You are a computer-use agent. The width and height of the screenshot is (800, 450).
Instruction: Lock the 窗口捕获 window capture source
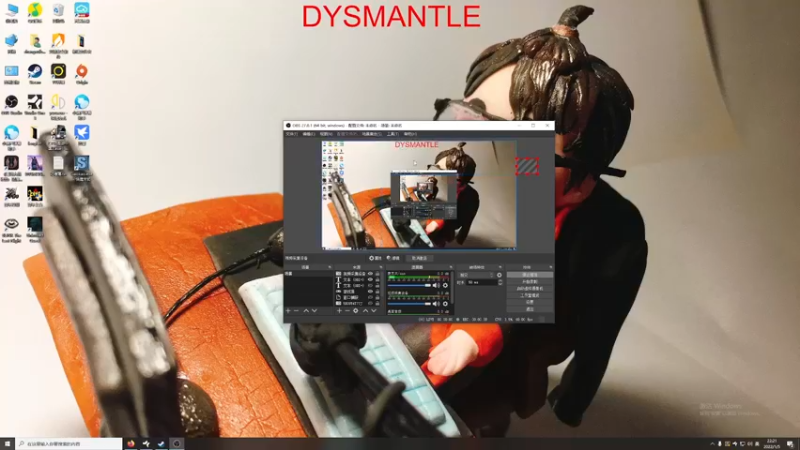click(x=378, y=297)
